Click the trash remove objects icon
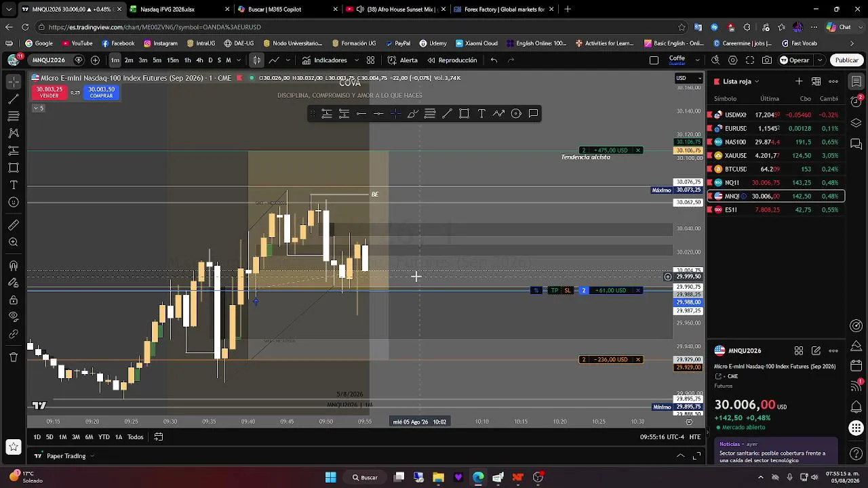 click(x=14, y=357)
